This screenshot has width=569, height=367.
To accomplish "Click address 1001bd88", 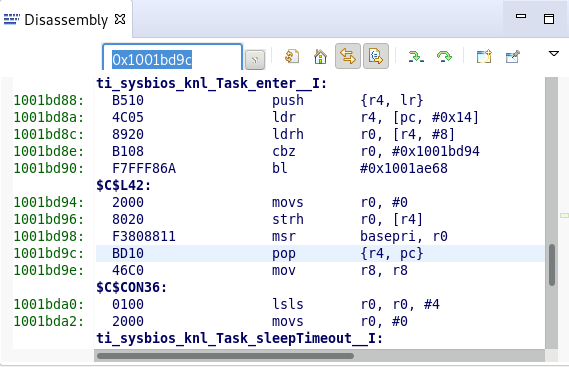I will point(49,100).
